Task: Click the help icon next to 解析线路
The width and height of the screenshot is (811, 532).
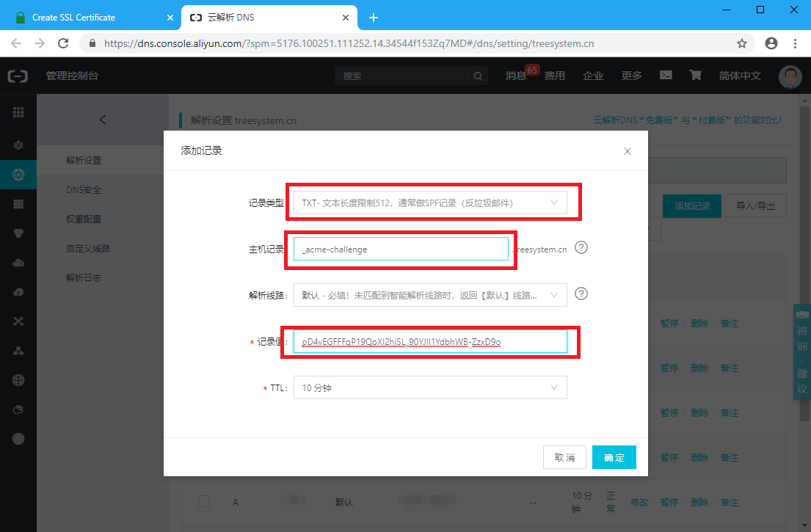Action: click(x=581, y=294)
